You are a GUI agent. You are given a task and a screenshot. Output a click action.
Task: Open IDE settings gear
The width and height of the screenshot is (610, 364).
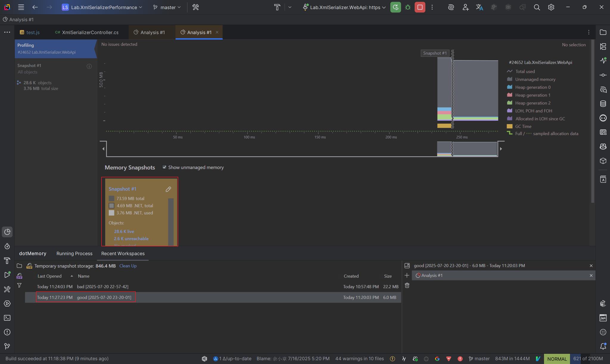point(551,7)
